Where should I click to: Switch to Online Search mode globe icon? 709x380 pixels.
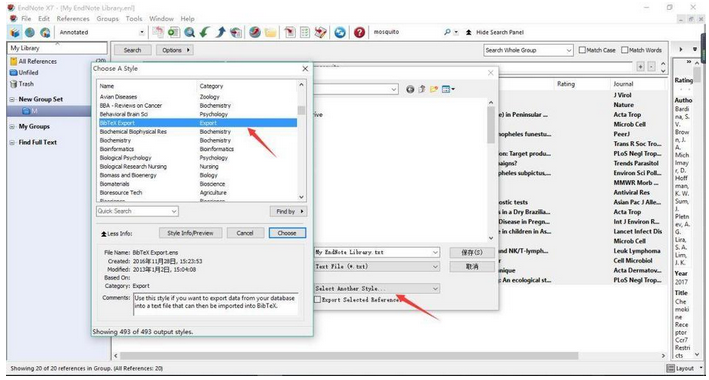[30, 33]
